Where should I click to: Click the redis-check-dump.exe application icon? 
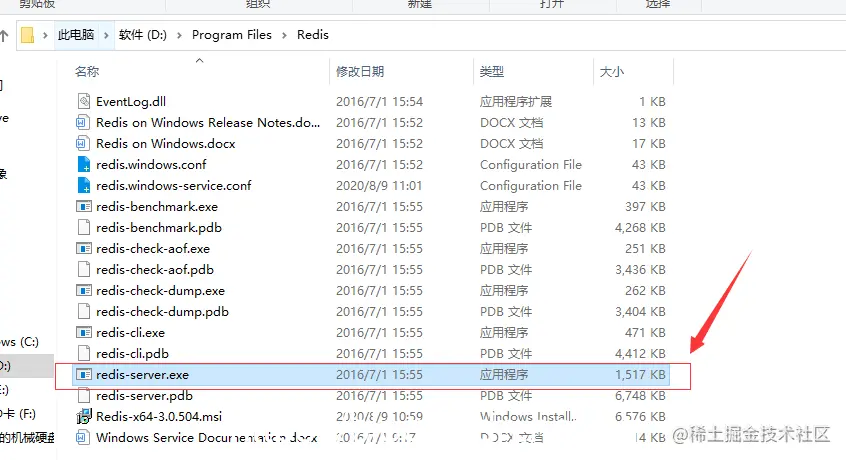pos(84,291)
